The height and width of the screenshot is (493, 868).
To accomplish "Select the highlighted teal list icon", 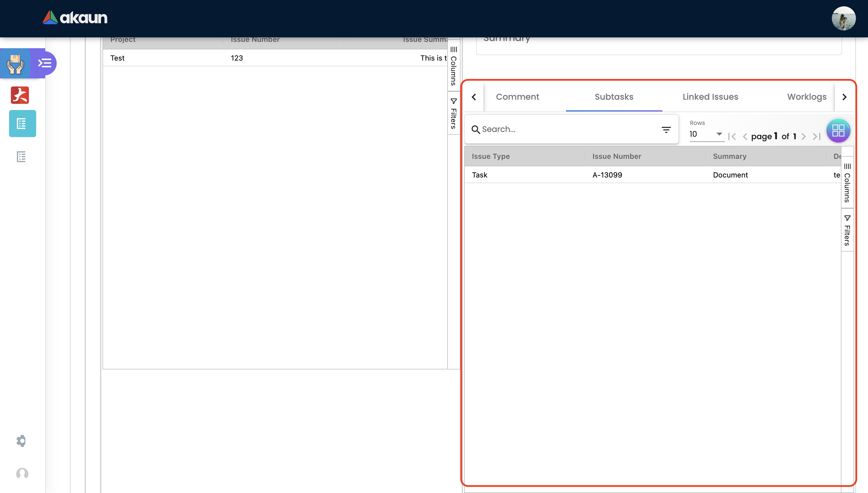I will tap(22, 124).
